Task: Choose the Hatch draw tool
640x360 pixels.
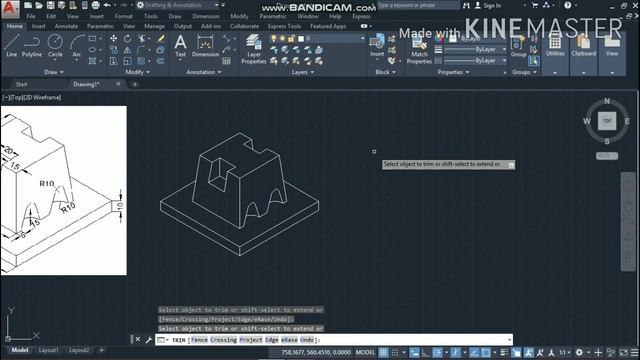Action: tap(93, 61)
